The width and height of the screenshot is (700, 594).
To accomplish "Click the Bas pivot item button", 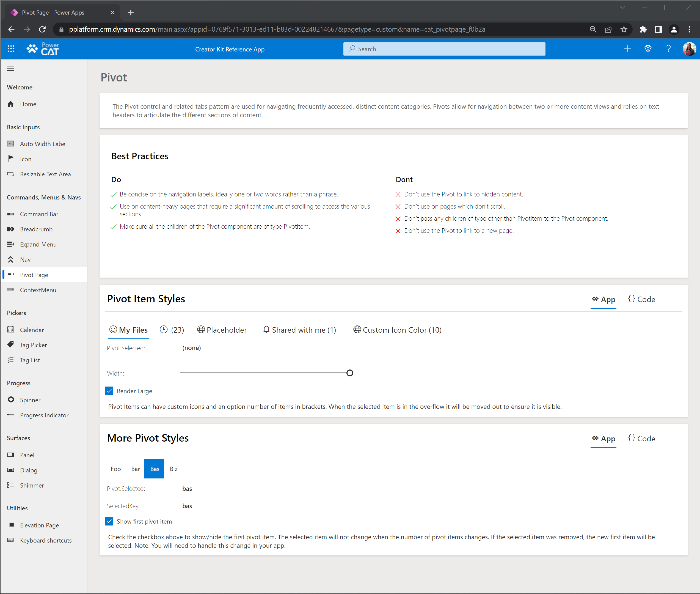I will tap(154, 469).
